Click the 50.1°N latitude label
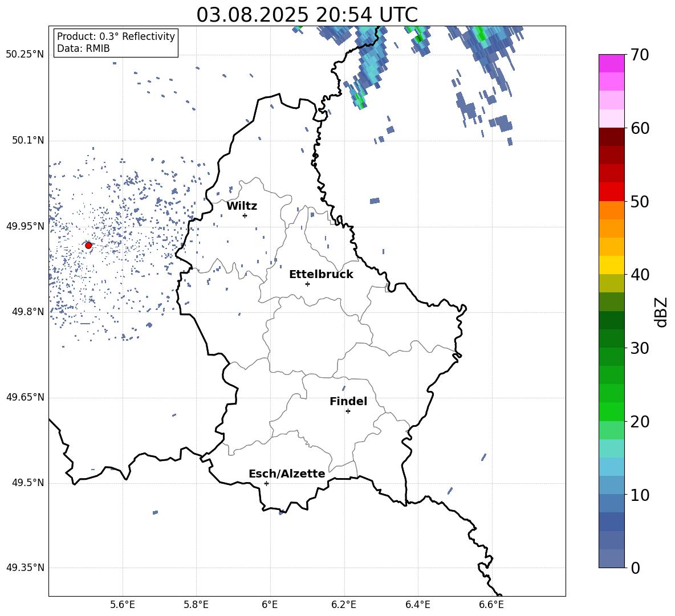Viewport: 675px width, 616px height. [28, 140]
